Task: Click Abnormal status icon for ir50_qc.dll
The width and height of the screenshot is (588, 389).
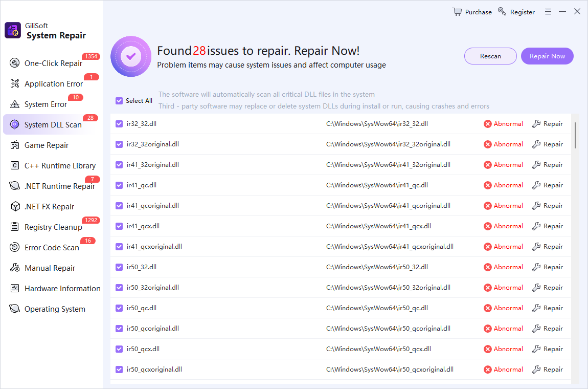Action: click(x=487, y=308)
